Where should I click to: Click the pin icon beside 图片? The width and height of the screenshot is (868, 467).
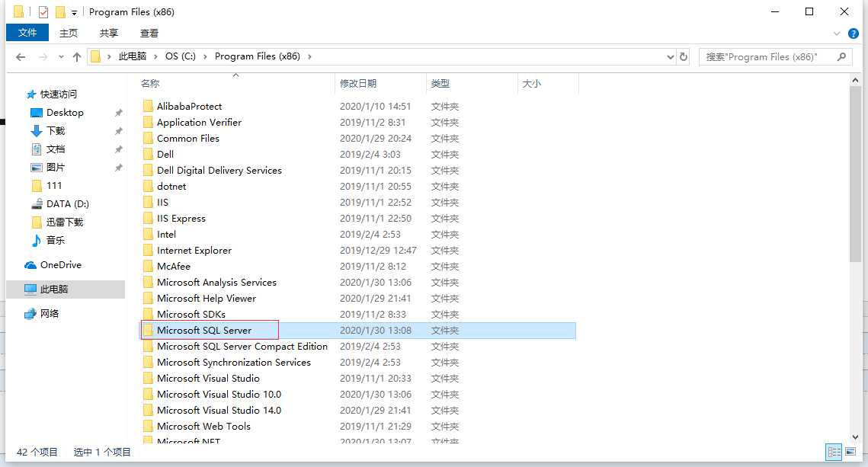(x=118, y=168)
